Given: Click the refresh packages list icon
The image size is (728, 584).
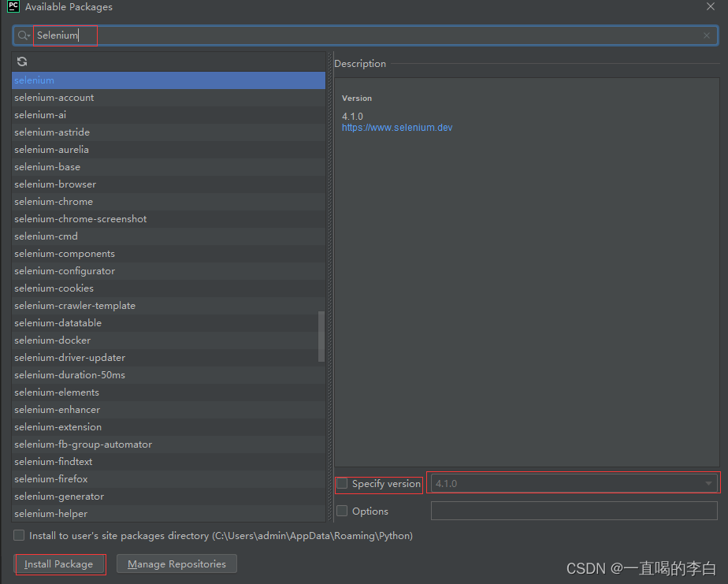Looking at the screenshot, I should (x=22, y=61).
